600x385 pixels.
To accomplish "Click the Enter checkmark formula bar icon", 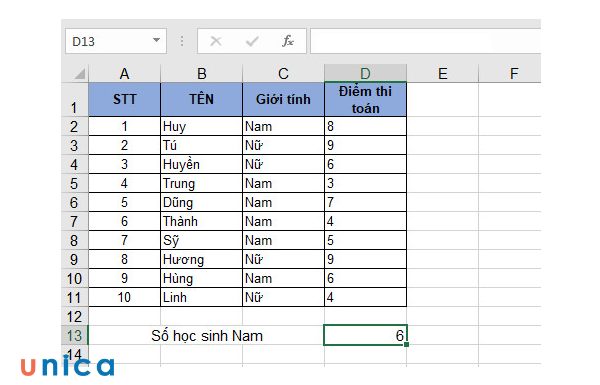I will click(x=252, y=41).
